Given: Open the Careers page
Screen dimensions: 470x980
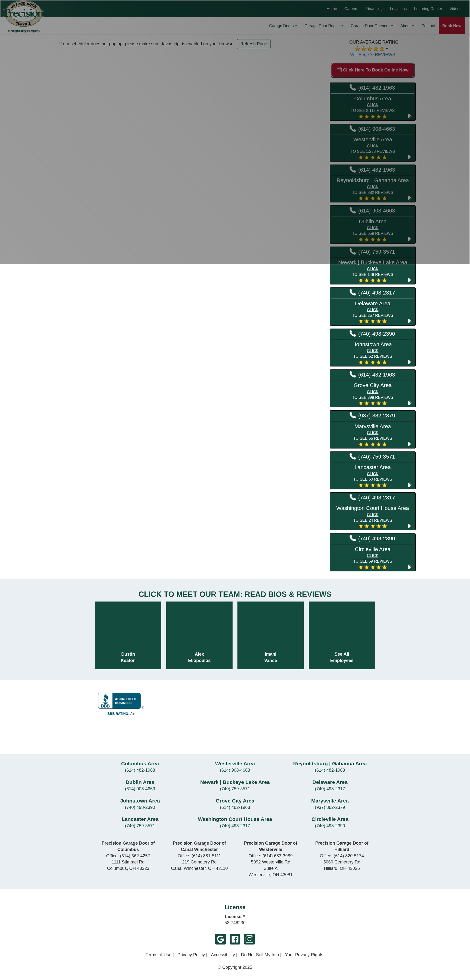Looking at the screenshot, I should 351,9.
